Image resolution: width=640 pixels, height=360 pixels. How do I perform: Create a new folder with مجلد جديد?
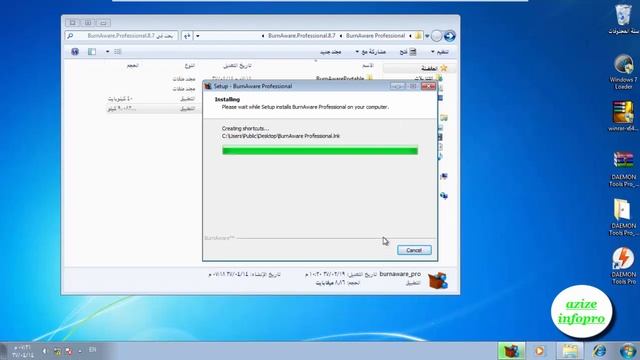tap(331, 52)
